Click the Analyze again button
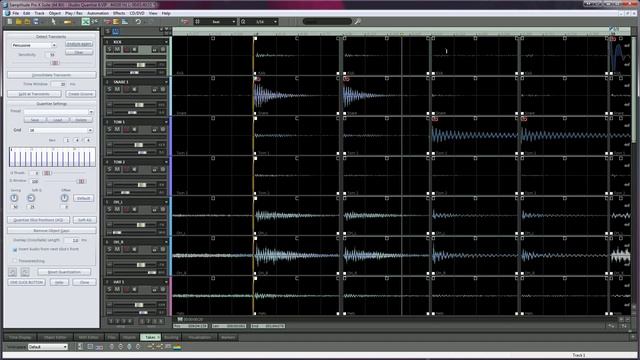Viewport: 640px width, 360px height. [79, 44]
